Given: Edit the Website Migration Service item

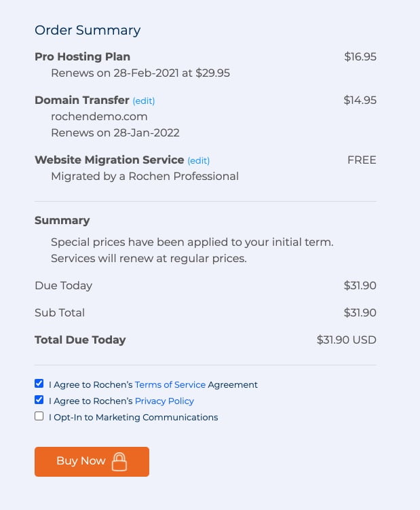Looking at the screenshot, I should [199, 161].
